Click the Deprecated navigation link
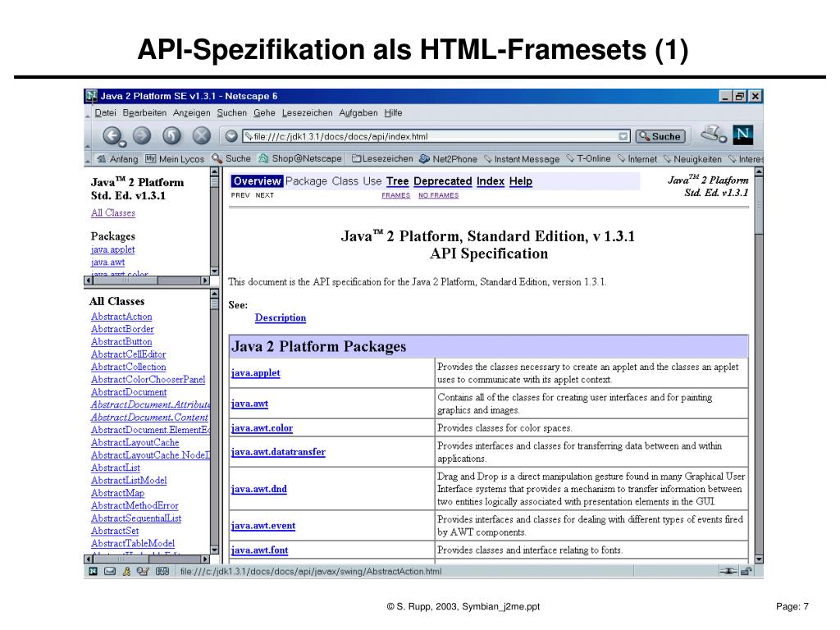 [443, 181]
